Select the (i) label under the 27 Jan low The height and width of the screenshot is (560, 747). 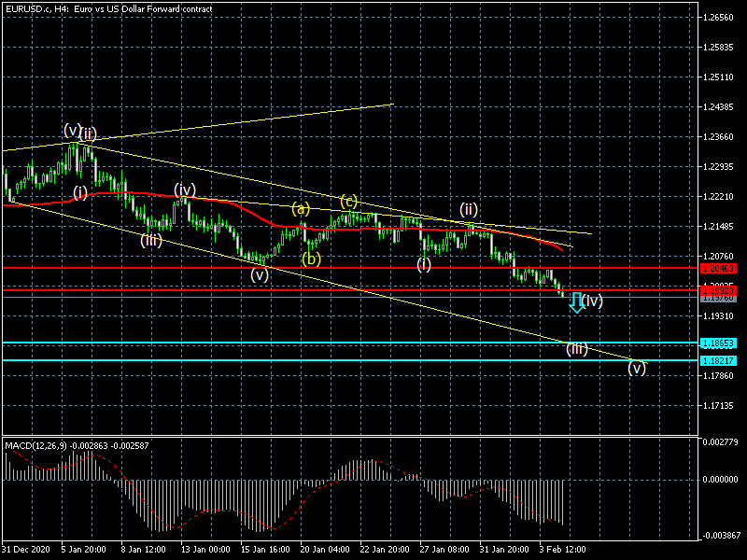424,264
